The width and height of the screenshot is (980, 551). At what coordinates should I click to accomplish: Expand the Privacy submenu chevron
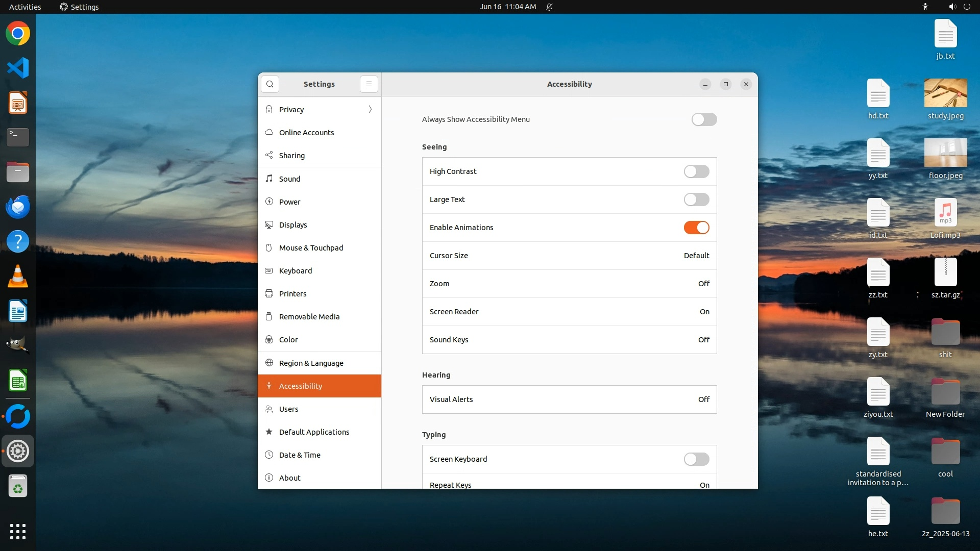pos(370,110)
